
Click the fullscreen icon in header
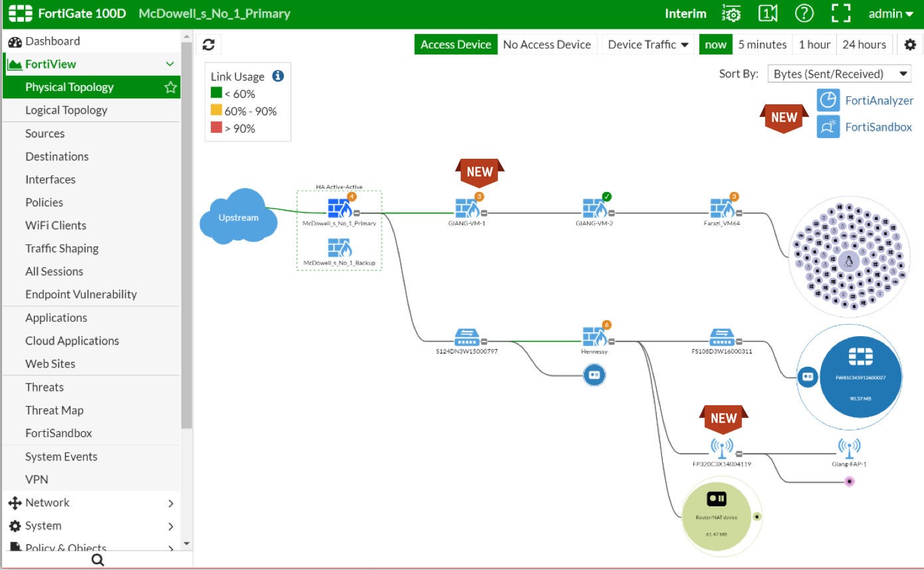tap(841, 14)
